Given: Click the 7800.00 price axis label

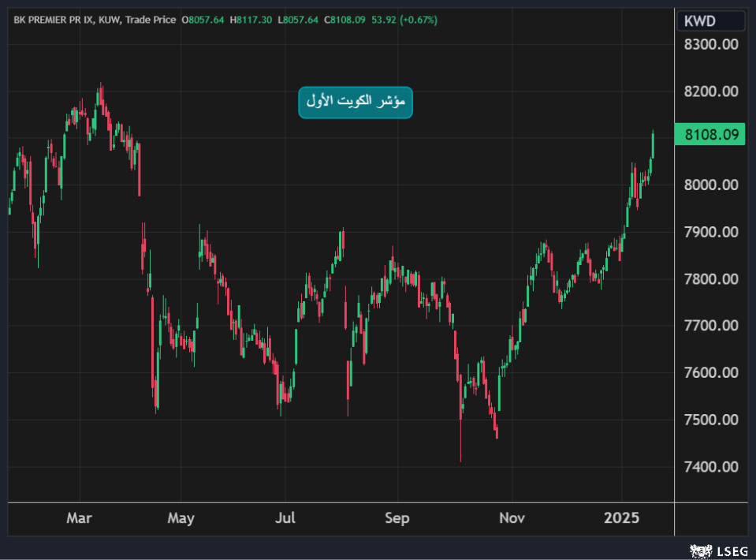Looking at the screenshot, I should [x=710, y=278].
